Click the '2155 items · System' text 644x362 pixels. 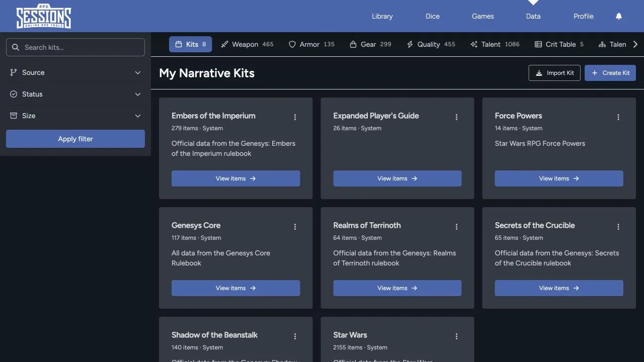click(x=360, y=347)
